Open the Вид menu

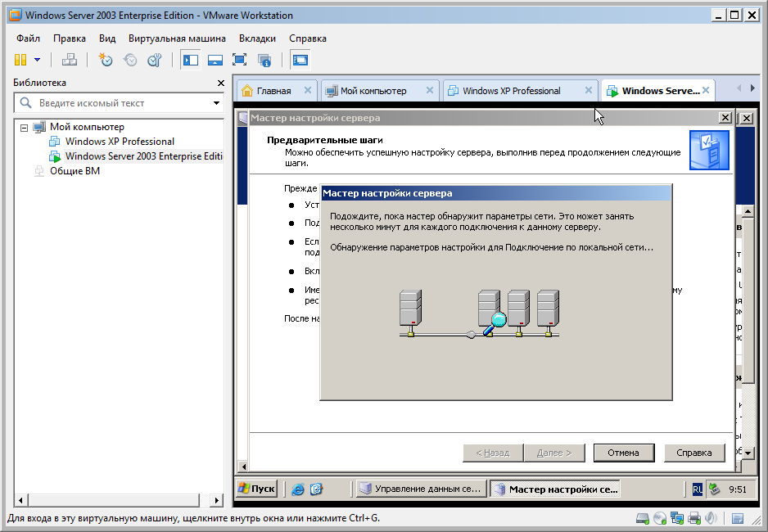[107, 38]
